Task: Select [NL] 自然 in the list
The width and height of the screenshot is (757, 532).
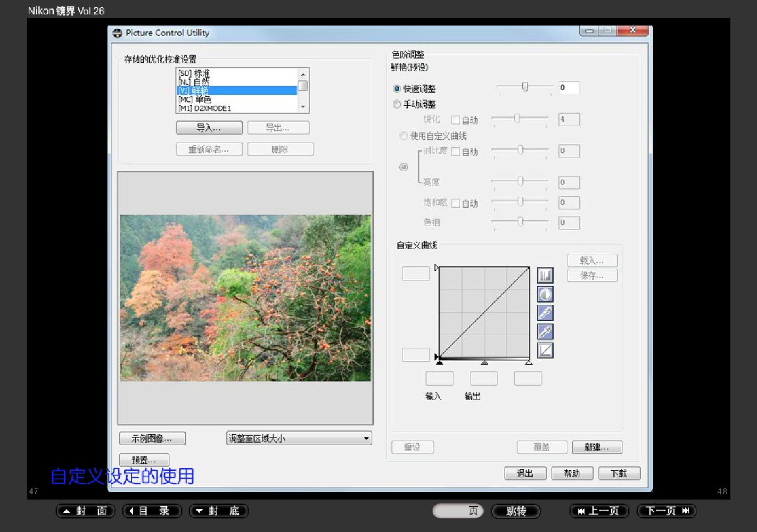Action: tap(236, 82)
